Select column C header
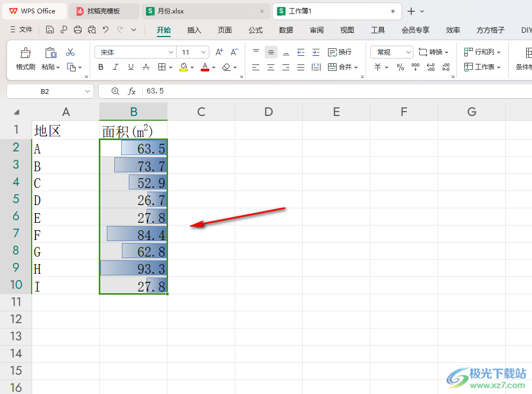 (x=201, y=112)
